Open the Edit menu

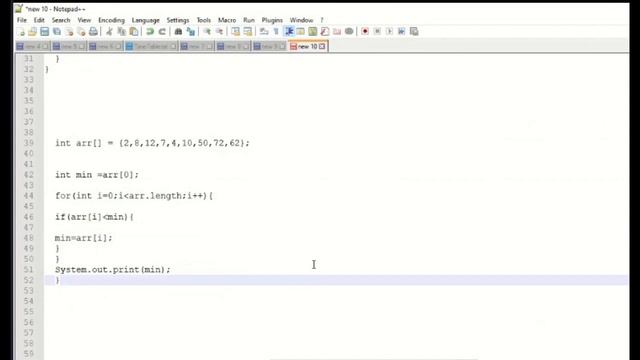[x=39, y=20]
